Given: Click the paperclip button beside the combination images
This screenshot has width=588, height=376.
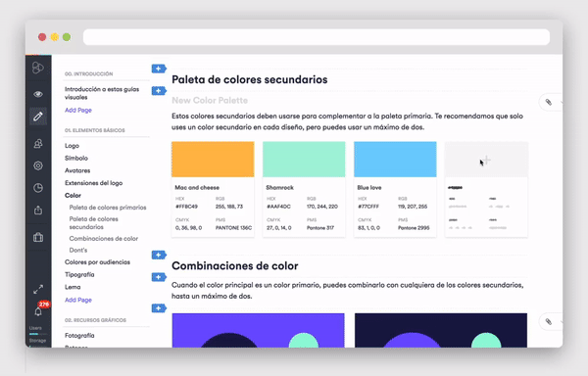Looking at the screenshot, I should tap(549, 322).
